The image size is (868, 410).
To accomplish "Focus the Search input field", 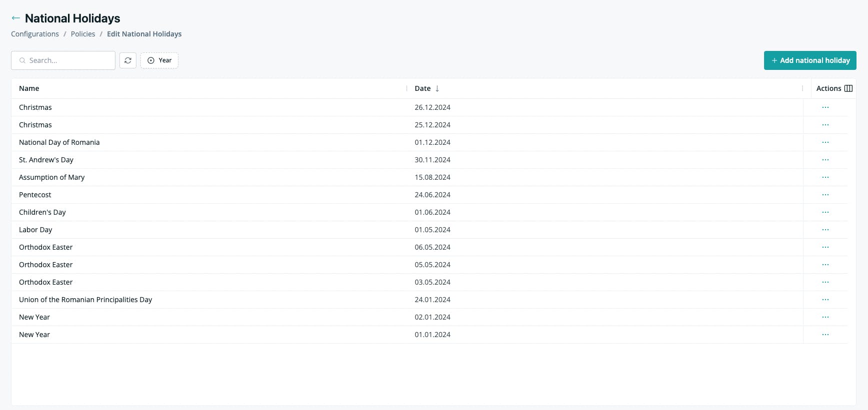I will [x=63, y=60].
